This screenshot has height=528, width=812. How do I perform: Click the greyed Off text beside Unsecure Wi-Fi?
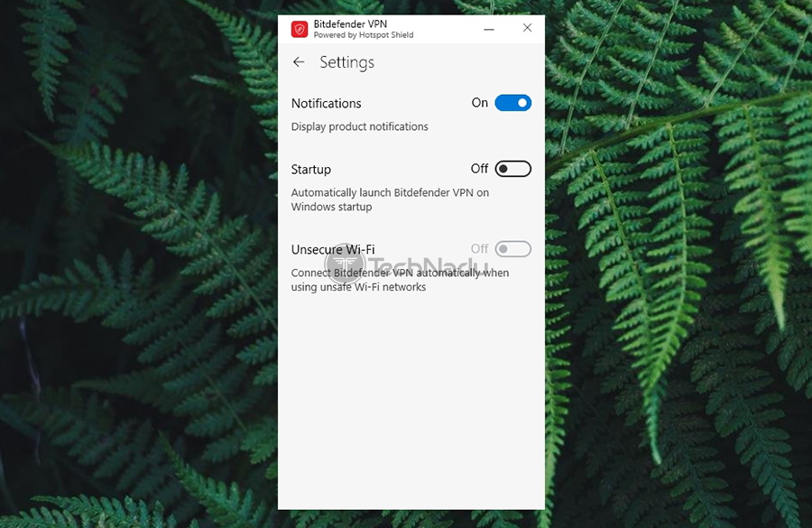[x=479, y=249]
